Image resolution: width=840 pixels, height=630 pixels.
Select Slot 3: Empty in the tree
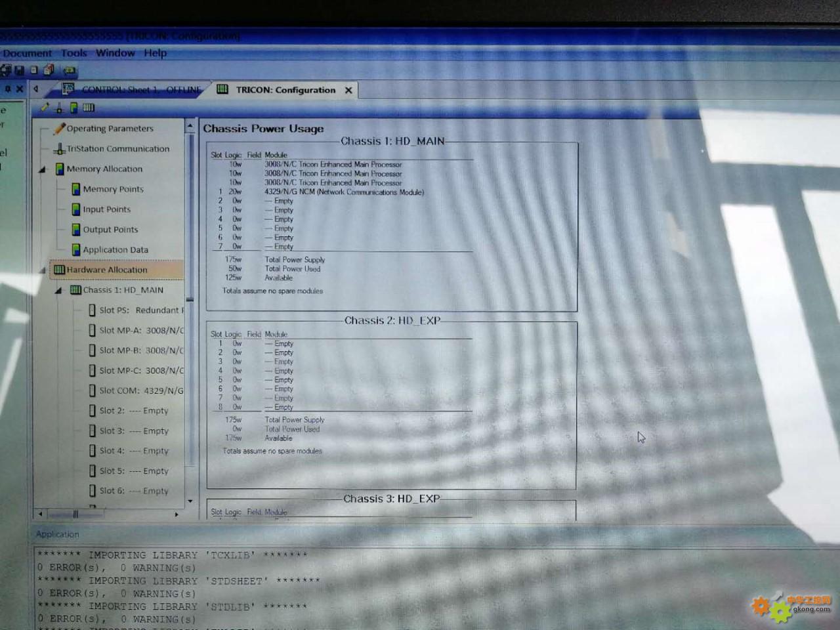[129, 431]
